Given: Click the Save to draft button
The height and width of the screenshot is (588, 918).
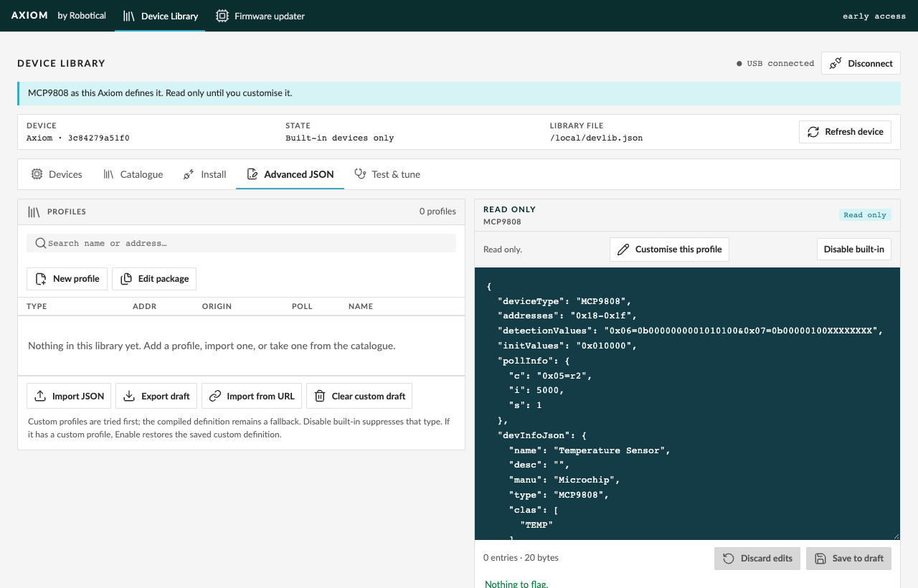Looking at the screenshot, I should coord(848,559).
